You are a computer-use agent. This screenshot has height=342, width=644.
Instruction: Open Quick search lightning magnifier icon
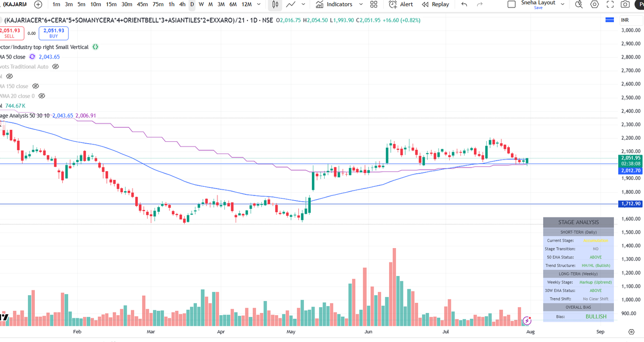point(579,4)
